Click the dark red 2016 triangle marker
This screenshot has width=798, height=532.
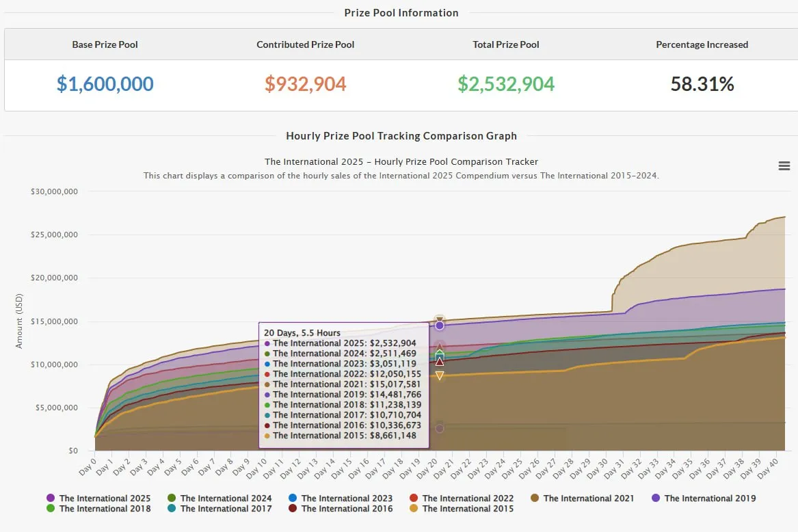click(440, 362)
